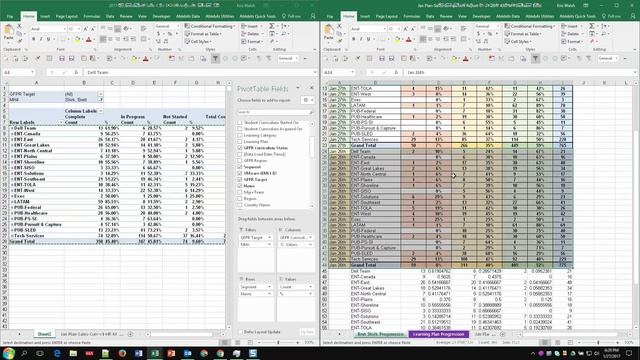Open font name dropdown in left Excel window

(64, 29)
